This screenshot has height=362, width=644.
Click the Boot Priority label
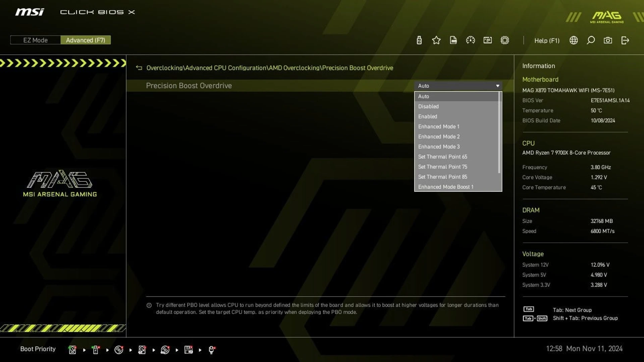point(38,349)
